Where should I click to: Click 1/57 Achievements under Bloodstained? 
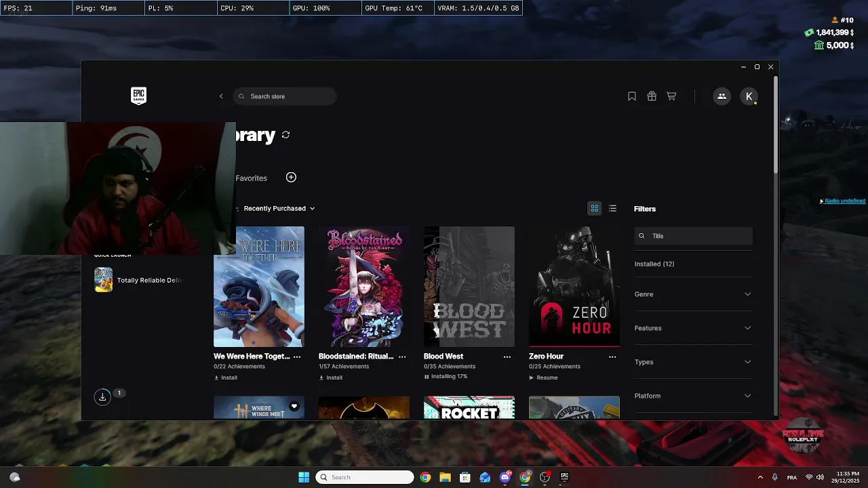(344, 367)
